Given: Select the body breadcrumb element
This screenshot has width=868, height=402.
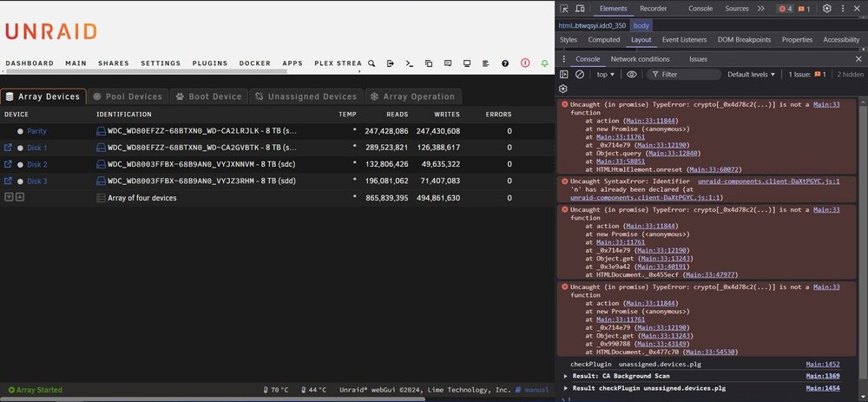Looking at the screenshot, I should click(x=641, y=25).
